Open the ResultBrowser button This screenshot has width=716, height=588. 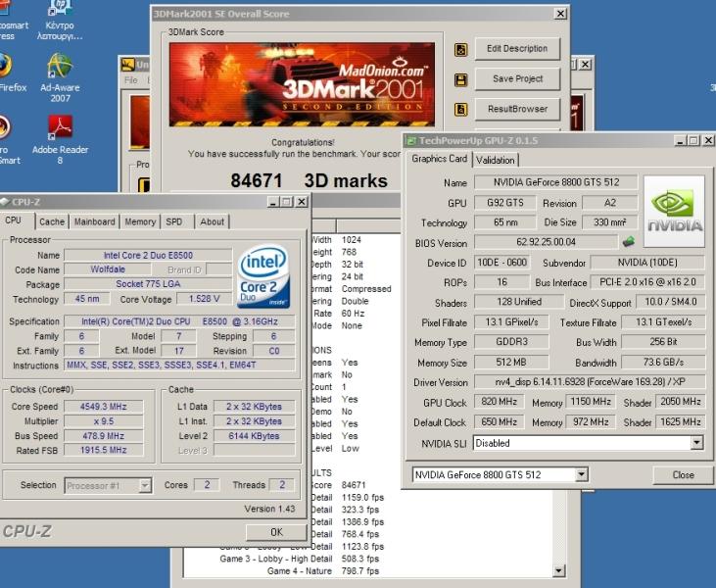point(517,109)
